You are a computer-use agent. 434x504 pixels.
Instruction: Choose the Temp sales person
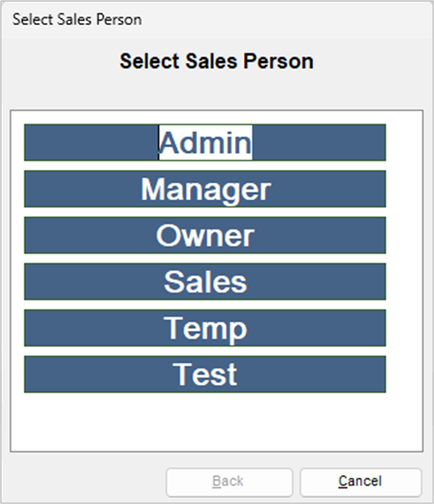click(x=205, y=328)
